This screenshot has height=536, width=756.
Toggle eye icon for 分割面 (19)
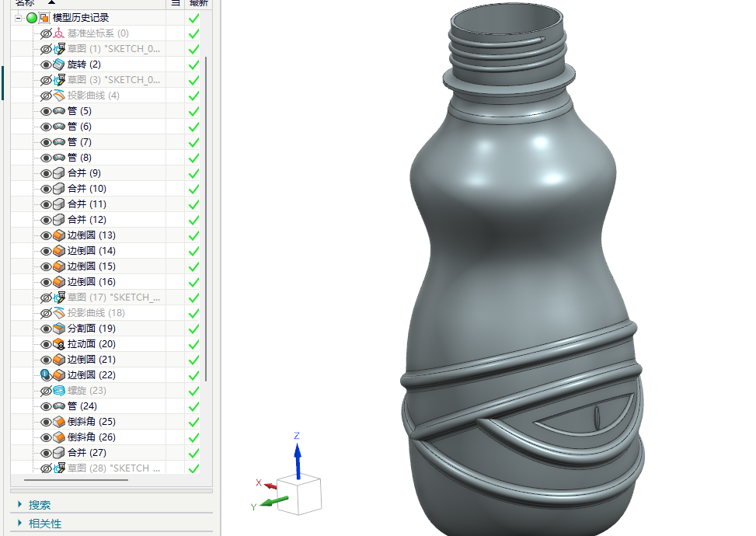[x=46, y=329]
